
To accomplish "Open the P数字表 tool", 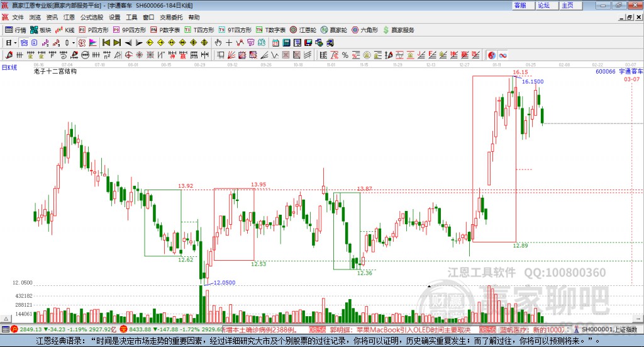I will tap(165, 30).
